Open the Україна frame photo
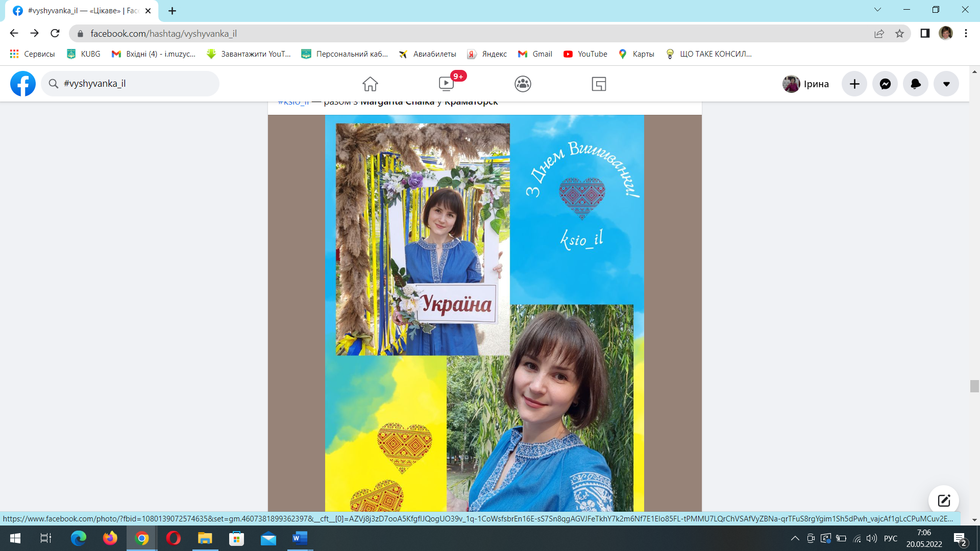This screenshot has height=551, width=980. tap(422, 239)
